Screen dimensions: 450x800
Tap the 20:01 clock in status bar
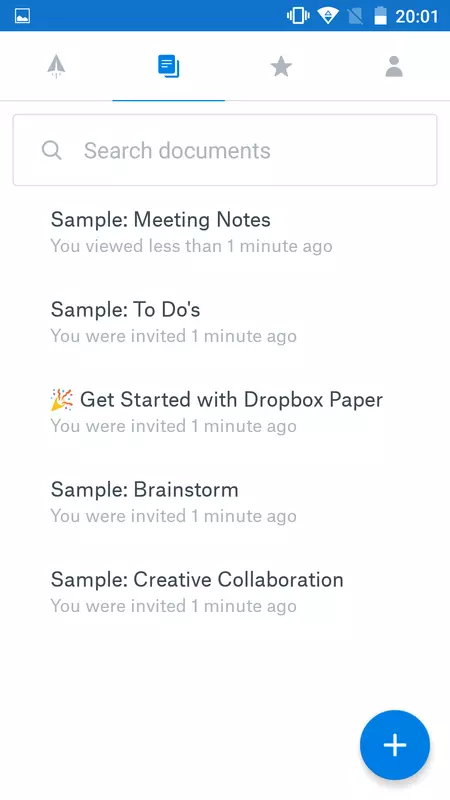pyautogui.click(x=417, y=16)
